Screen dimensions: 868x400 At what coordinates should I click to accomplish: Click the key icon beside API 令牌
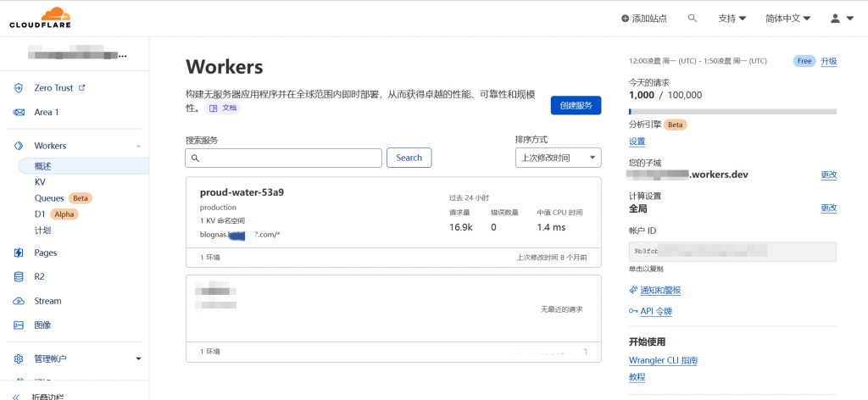633,312
